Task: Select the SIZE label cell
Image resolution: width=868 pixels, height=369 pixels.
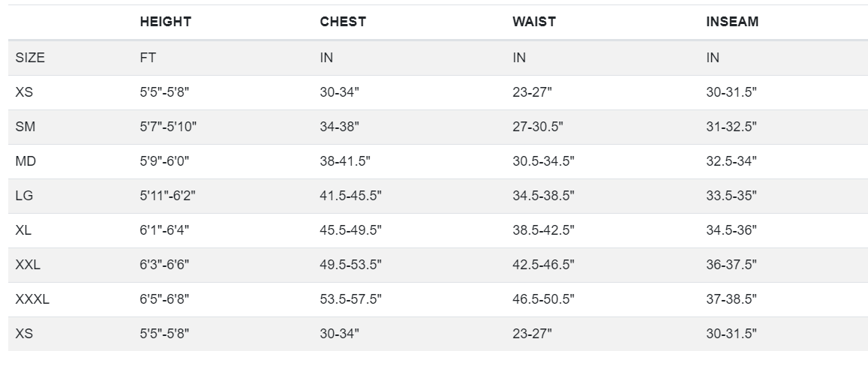Action: pos(30,58)
